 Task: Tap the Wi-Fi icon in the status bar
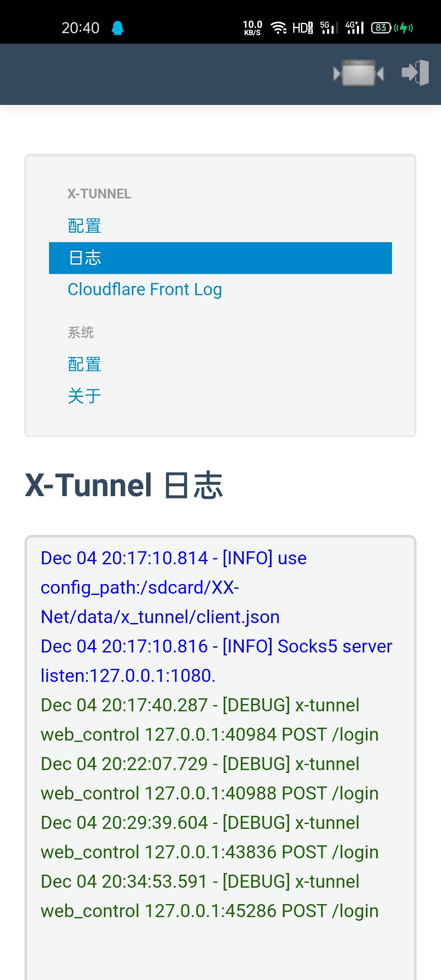(x=279, y=27)
